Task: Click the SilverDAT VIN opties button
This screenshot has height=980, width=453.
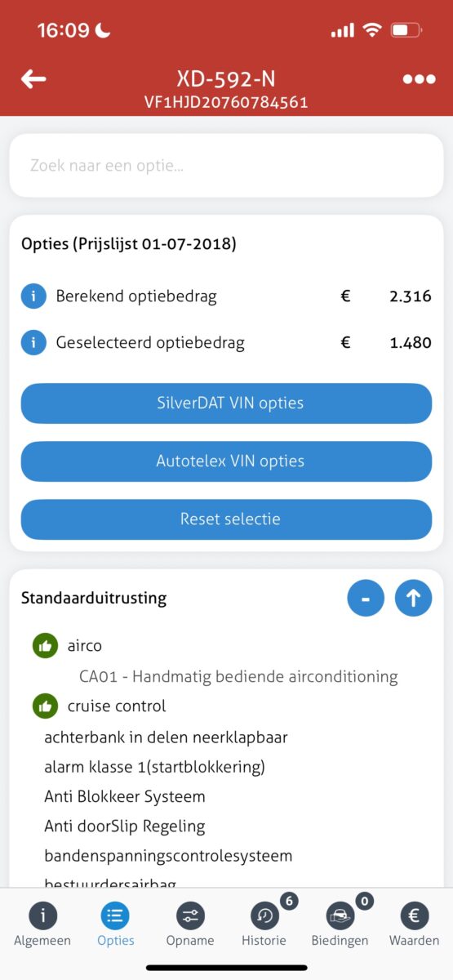Action: pyautogui.click(x=226, y=403)
